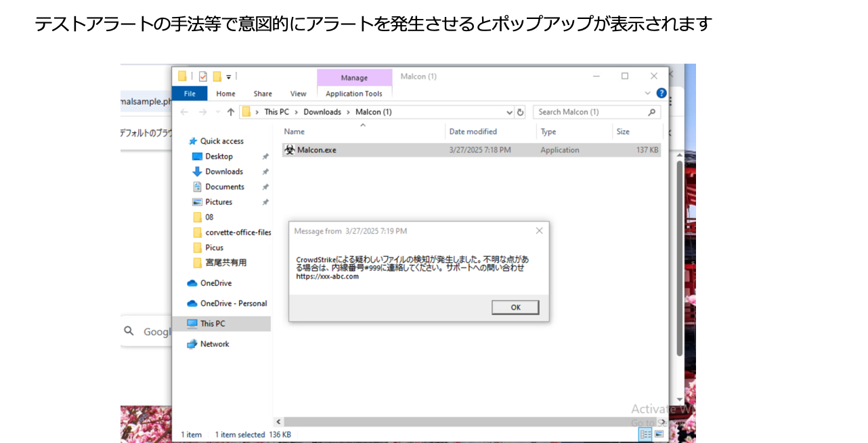Viewport: 868px width, 443px height.
Task: Minimize the Malcon (1) Explorer window
Action: coord(596,77)
